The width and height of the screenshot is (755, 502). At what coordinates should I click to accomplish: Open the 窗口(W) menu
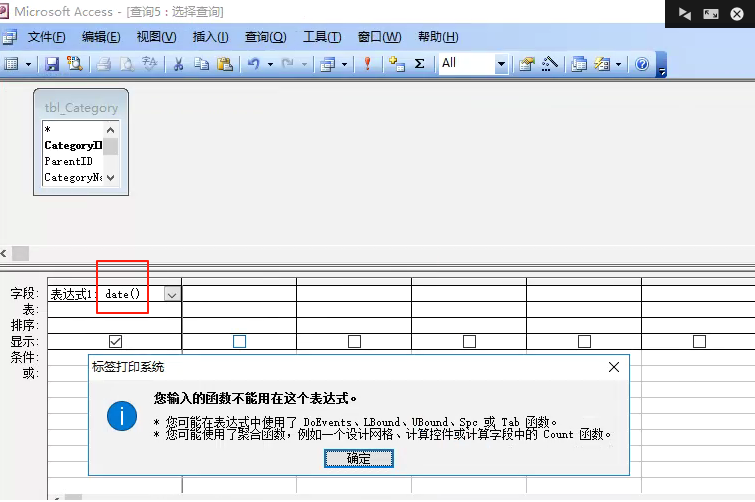[379, 37]
